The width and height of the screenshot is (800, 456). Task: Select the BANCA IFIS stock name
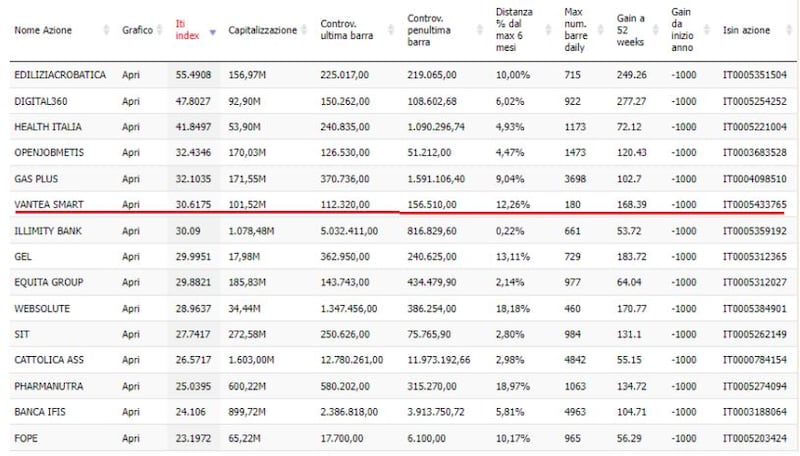click(x=40, y=412)
